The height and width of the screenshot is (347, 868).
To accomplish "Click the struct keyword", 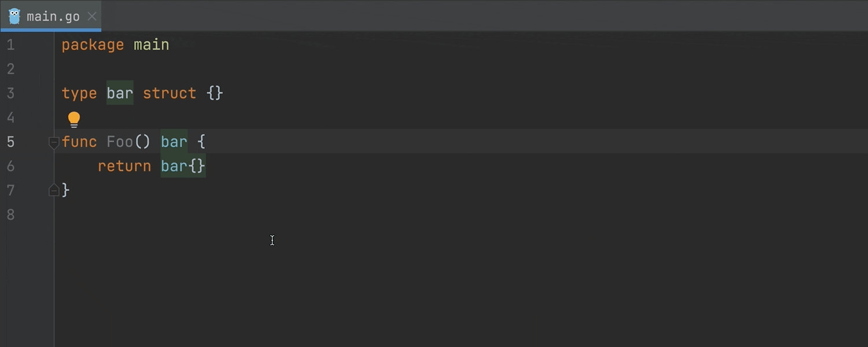I will pyautogui.click(x=170, y=93).
